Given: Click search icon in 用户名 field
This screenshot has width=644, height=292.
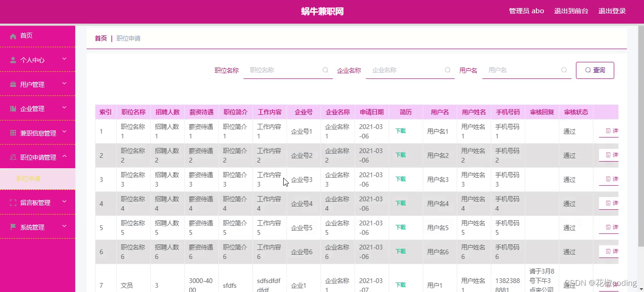Looking at the screenshot, I should pyautogui.click(x=564, y=70).
